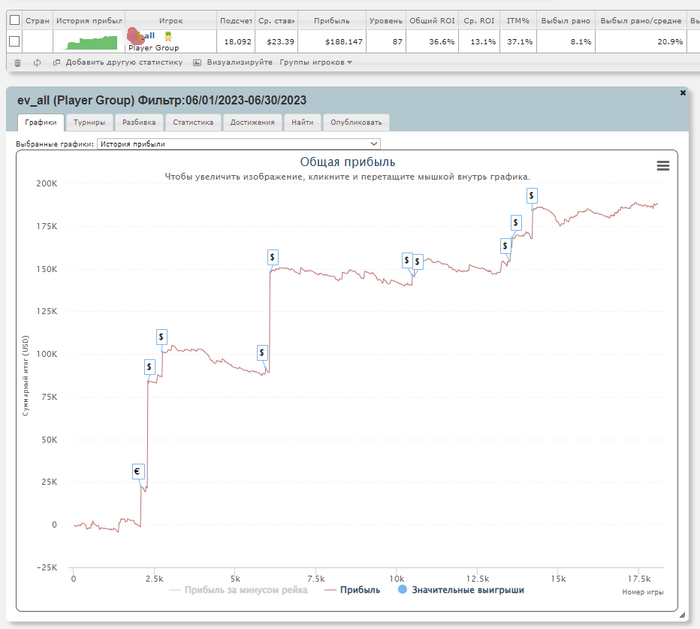This screenshot has width=700, height=629.
Task: Sort by the Общий ROI column header
Action: click(x=432, y=21)
